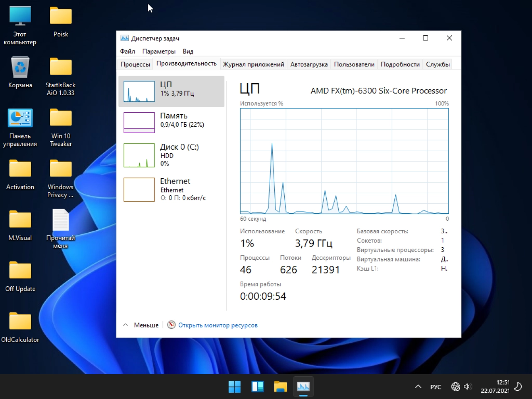The image size is (532, 399).
Task: Click the processes value 46
Action: coord(246,270)
